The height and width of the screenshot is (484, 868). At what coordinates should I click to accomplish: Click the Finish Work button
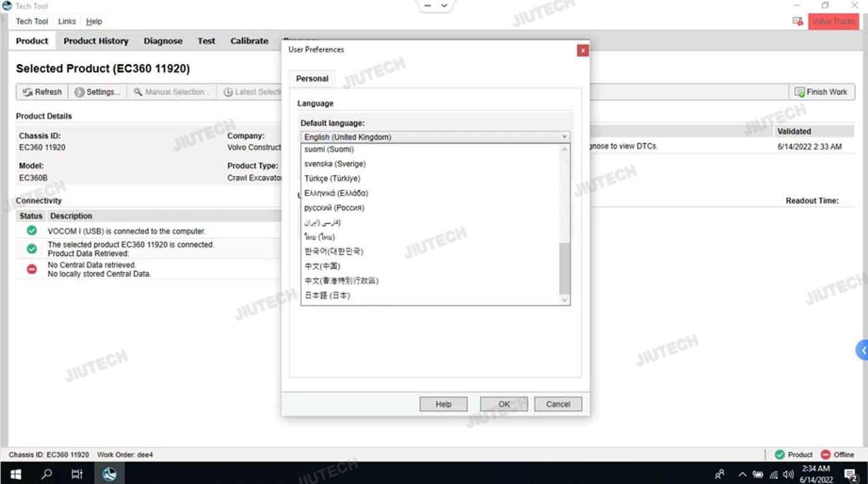[x=821, y=92]
